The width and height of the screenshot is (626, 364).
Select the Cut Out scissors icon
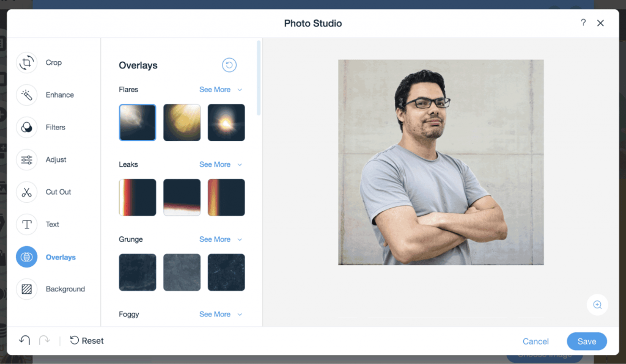coord(27,192)
